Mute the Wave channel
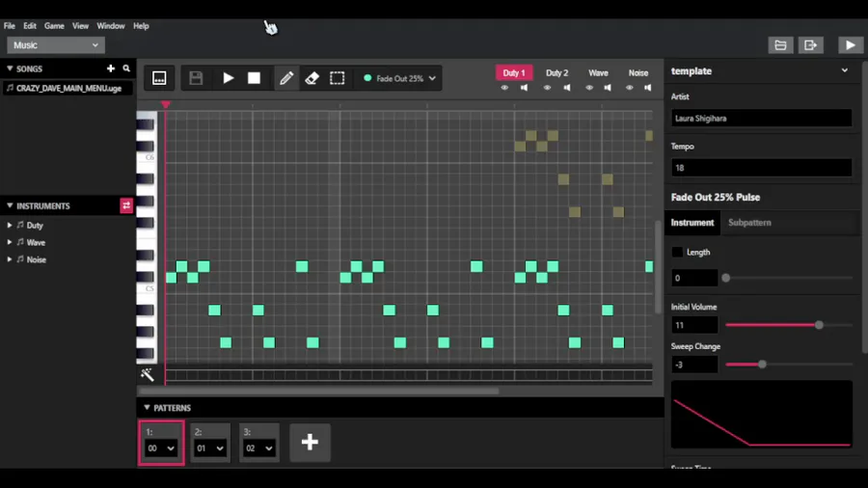Image resolution: width=868 pixels, height=488 pixels. [608, 88]
